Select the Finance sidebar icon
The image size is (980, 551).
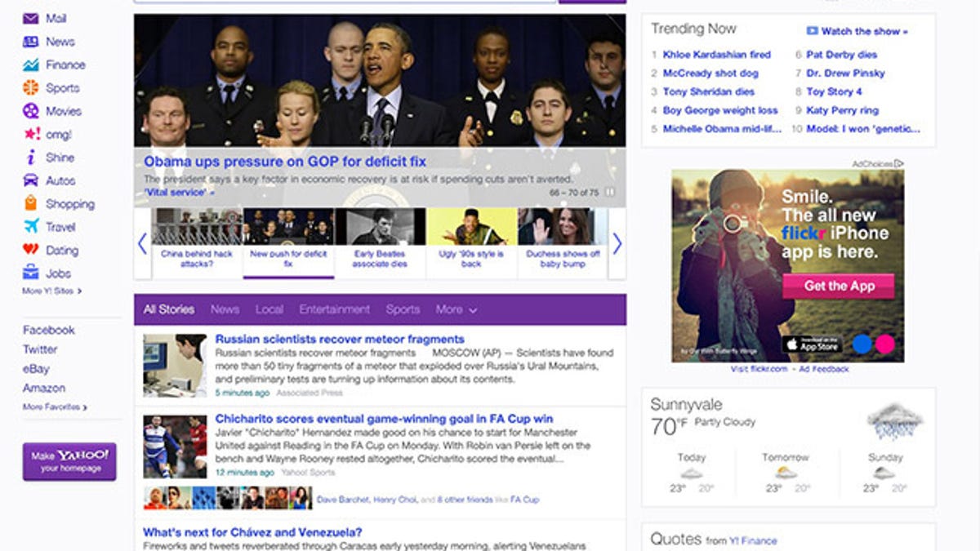click(x=29, y=64)
